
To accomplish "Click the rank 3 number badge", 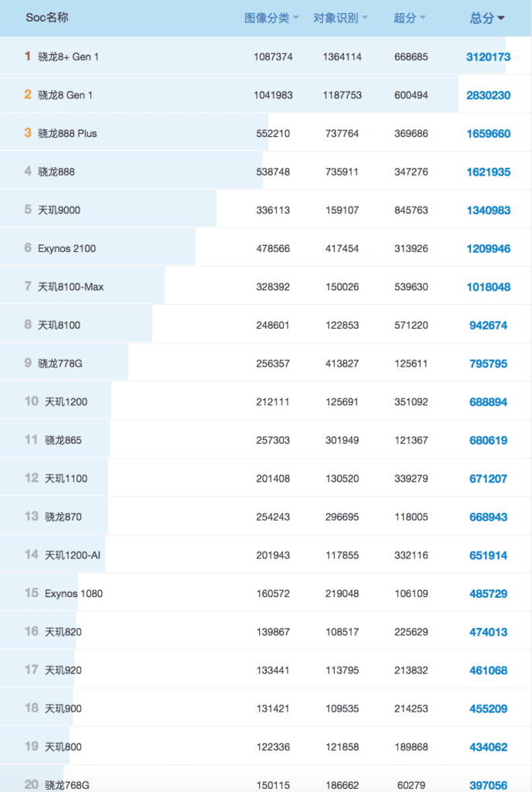I will 28,133.
